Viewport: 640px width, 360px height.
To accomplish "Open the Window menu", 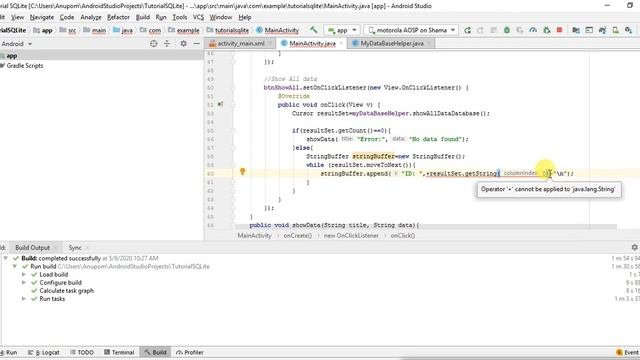I will click(x=221, y=17).
